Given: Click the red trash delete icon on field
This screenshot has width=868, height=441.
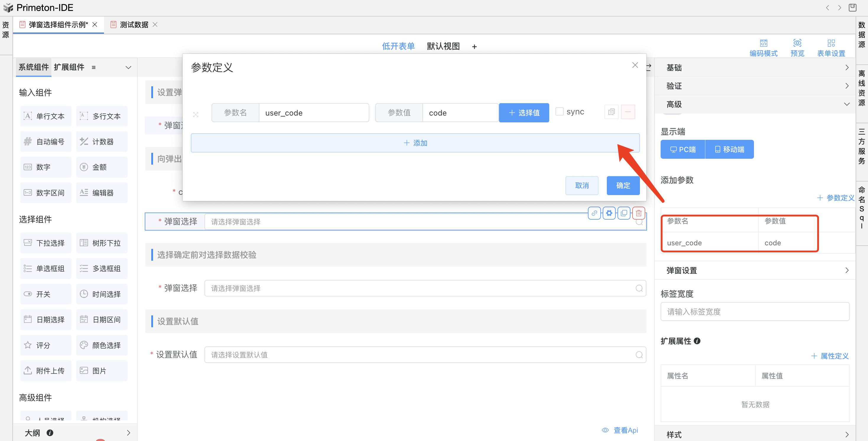Looking at the screenshot, I should pyautogui.click(x=638, y=213).
